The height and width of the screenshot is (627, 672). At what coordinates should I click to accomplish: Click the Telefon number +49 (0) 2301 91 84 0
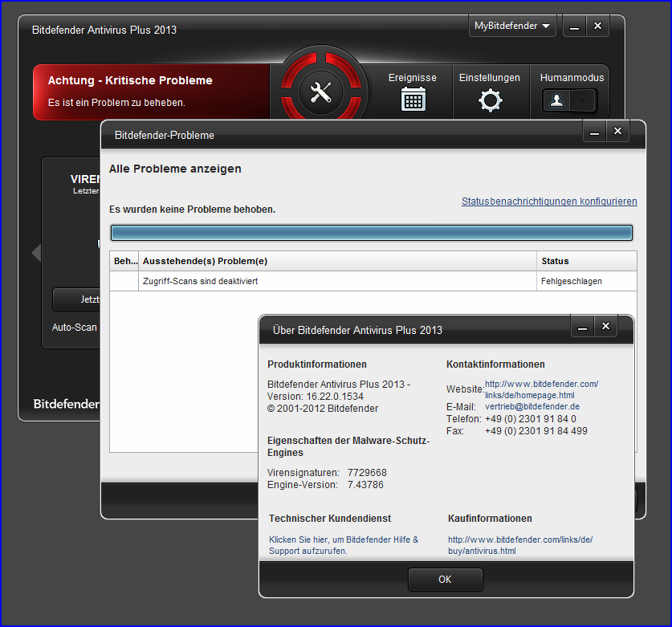point(530,419)
